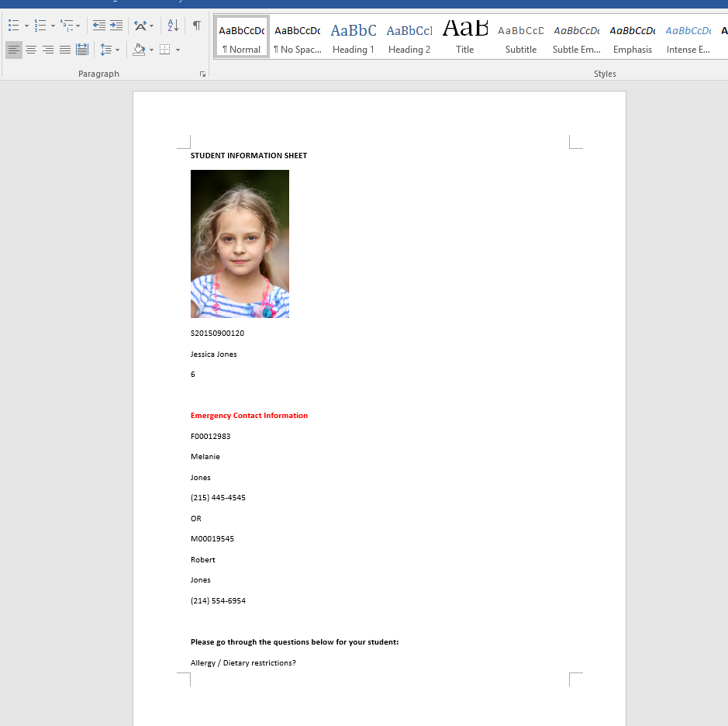Screen dimensions: 728x726
Task: Apply the Heading 2 style
Action: [x=409, y=37]
